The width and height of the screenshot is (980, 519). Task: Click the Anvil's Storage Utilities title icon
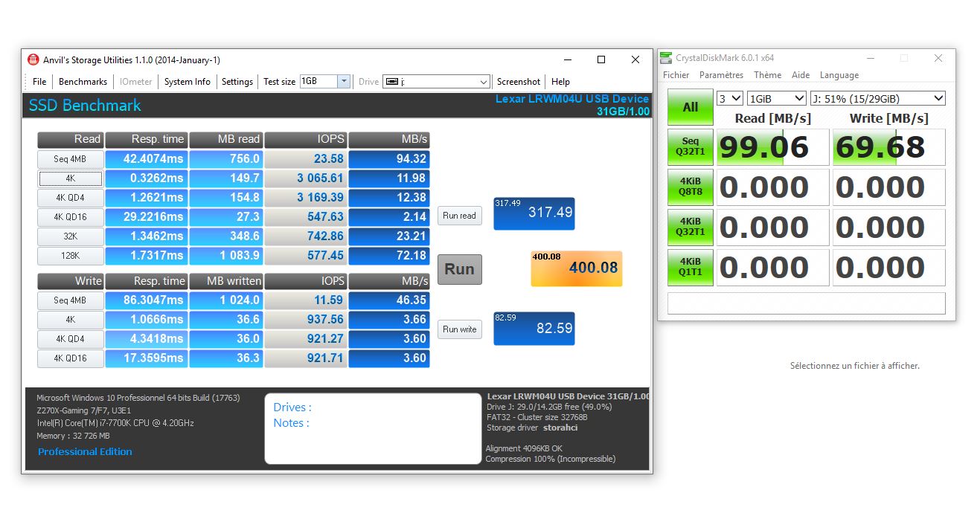point(33,59)
